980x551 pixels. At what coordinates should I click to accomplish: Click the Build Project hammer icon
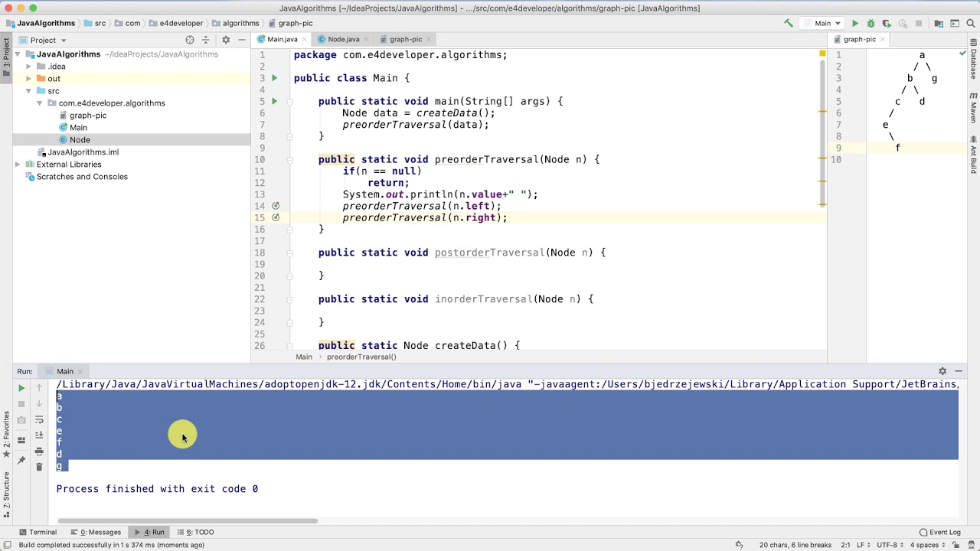click(x=789, y=24)
